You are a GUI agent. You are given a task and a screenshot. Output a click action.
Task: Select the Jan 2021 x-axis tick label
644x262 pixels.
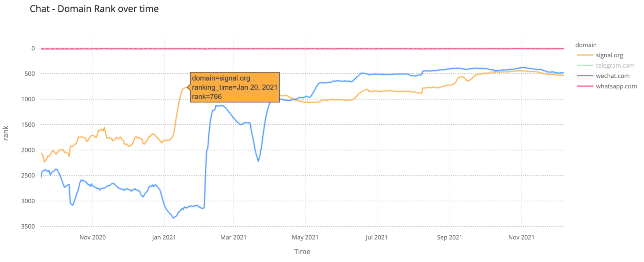tap(164, 238)
